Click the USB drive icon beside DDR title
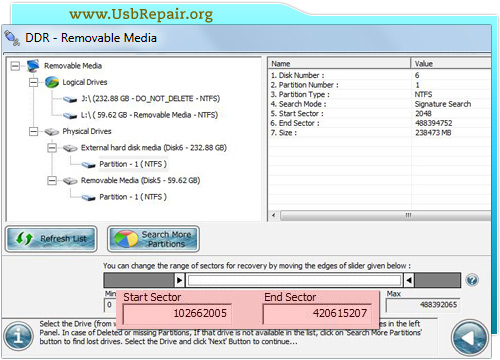Viewport: 500px width, 360px height. (x=12, y=38)
